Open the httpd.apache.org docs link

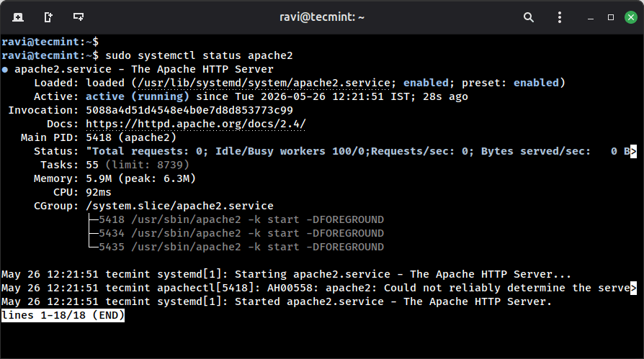coord(195,124)
